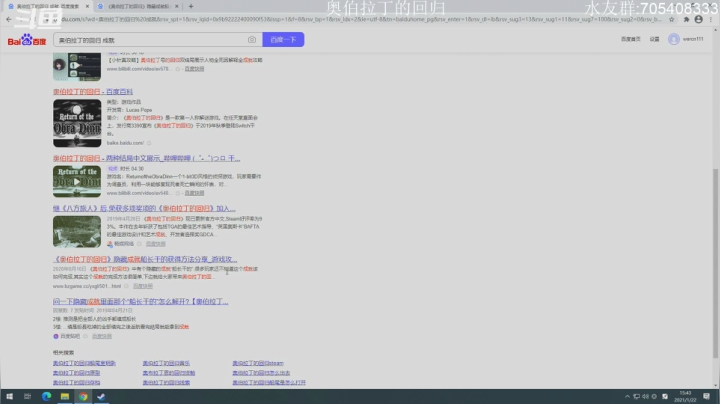The width and height of the screenshot is (720, 404).
Task: Play the Obra Dinn ending video thumbnail
Action: [x=77, y=182]
